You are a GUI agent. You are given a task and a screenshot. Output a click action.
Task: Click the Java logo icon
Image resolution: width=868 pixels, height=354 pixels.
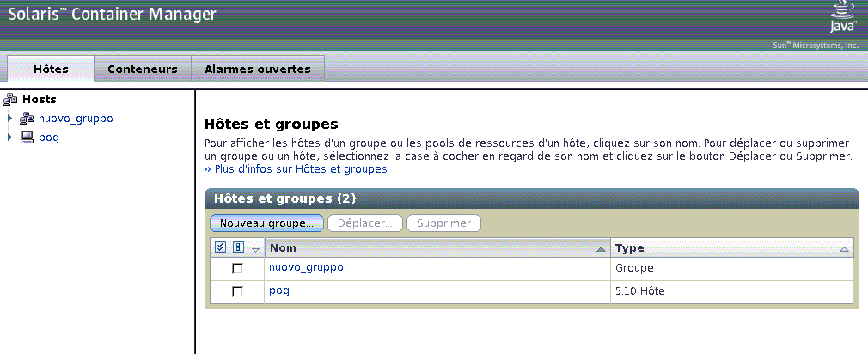(843, 16)
